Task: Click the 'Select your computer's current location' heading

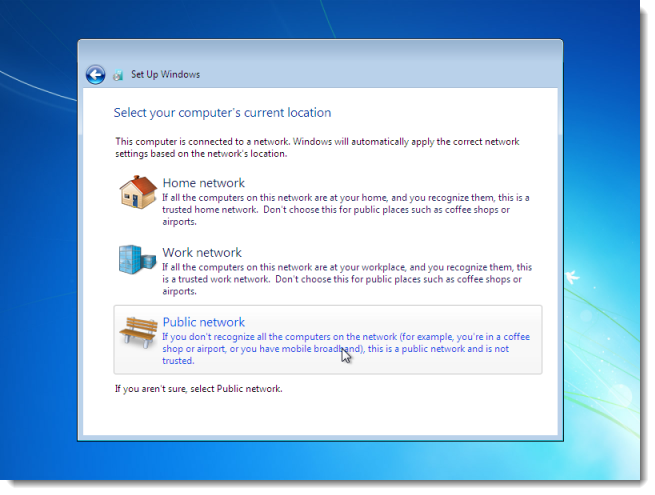Action: pyautogui.click(x=222, y=113)
